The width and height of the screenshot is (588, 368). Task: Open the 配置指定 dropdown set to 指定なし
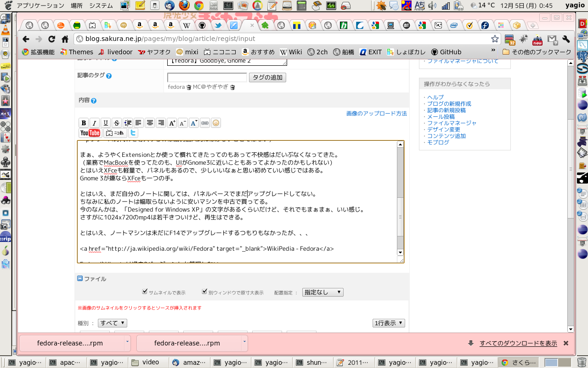tap(322, 293)
